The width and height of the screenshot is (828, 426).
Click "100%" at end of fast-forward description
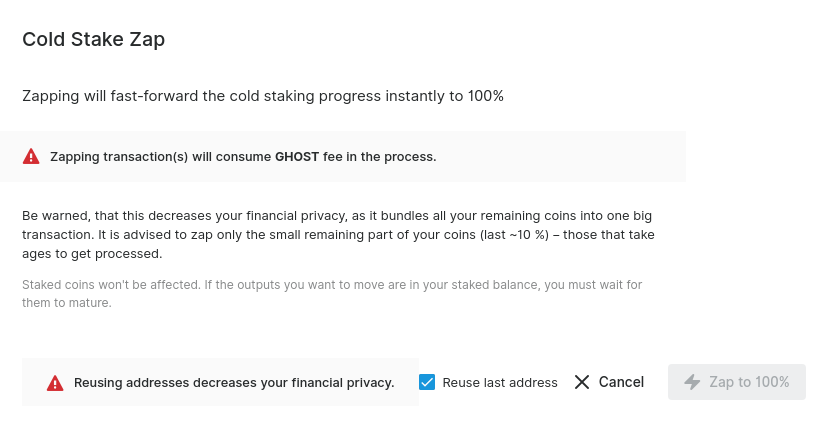point(485,96)
